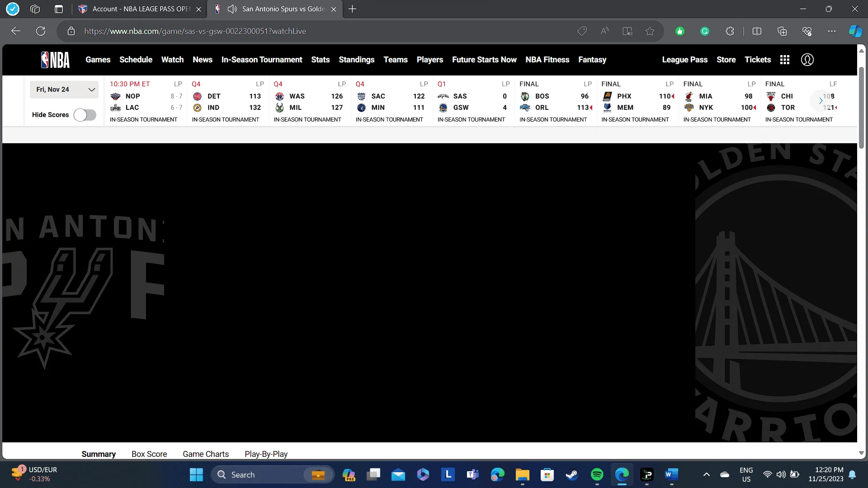The width and height of the screenshot is (868, 488).
Task: Open Microsoft Teams from the taskbar
Action: (472, 474)
